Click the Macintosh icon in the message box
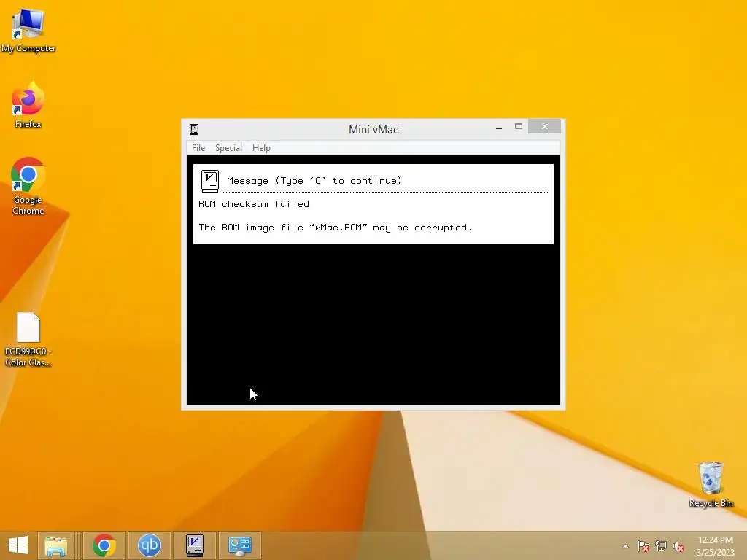The width and height of the screenshot is (747, 560). pyautogui.click(x=210, y=181)
